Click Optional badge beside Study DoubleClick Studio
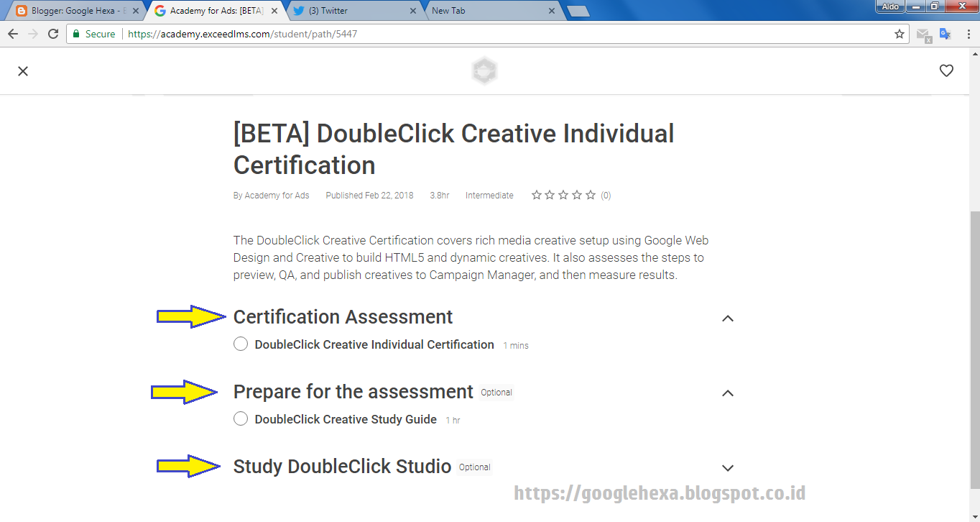The image size is (980, 522). click(x=475, y=467)
